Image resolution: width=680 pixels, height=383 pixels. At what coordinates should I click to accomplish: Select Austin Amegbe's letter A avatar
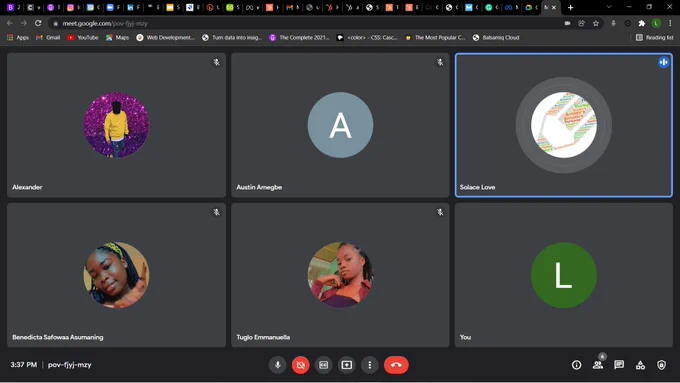click(x=340, y=125)
